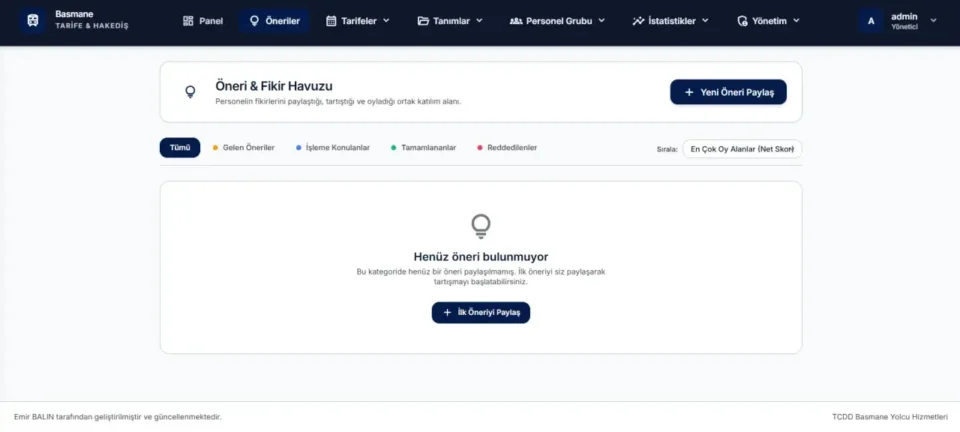Click the orange dot of Gelen Öneriler
The image size is (960, 432).
(x=216, y=147)
